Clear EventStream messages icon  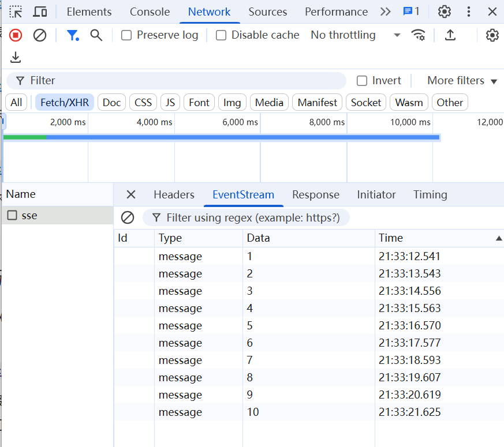click(127, 217)
